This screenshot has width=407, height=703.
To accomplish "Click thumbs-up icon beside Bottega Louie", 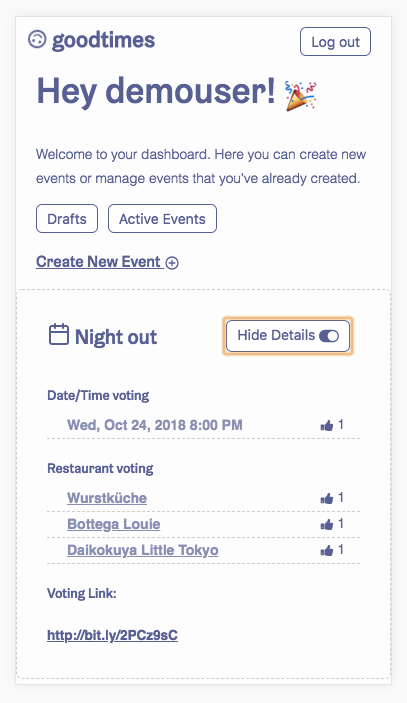I will [327, 524].
